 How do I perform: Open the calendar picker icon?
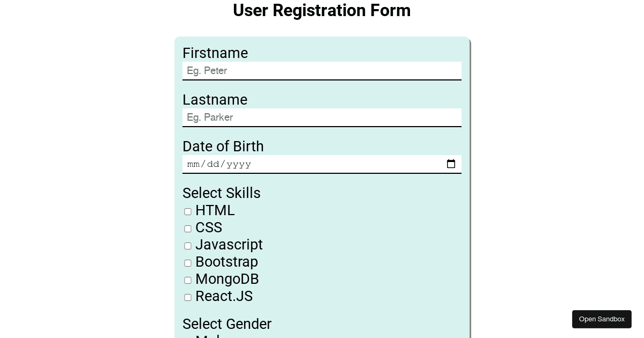(451, 164)
